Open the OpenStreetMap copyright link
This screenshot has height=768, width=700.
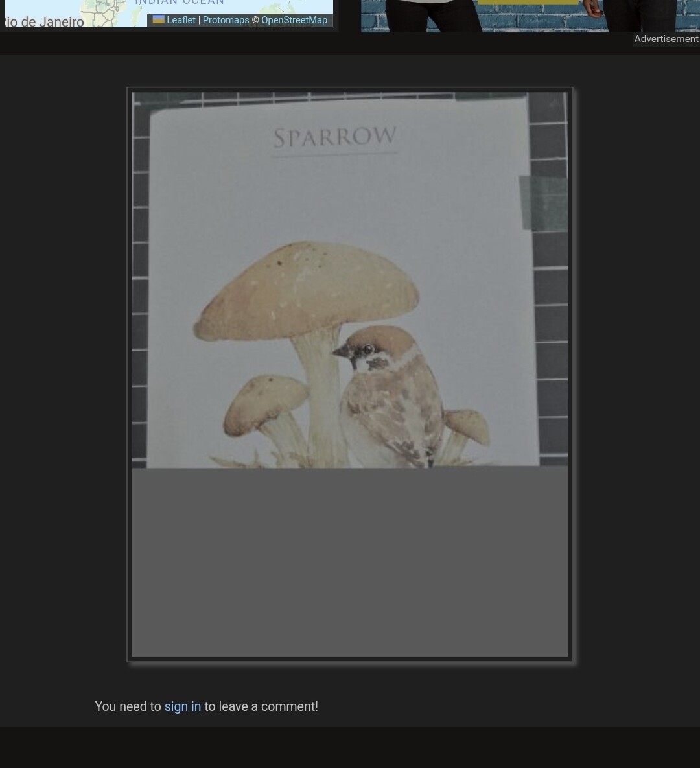pyautogui.click(x=294, y=20)
